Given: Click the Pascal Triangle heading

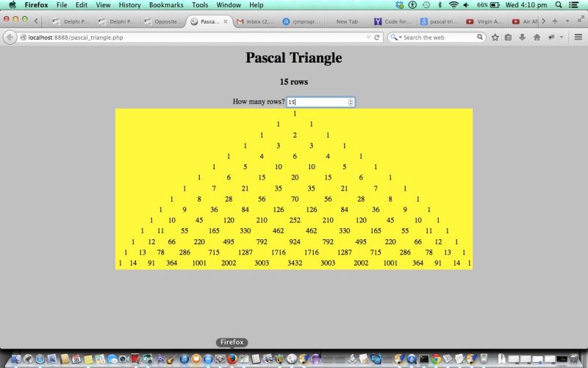Looking at the screenshot, I should tap(293, 58).
